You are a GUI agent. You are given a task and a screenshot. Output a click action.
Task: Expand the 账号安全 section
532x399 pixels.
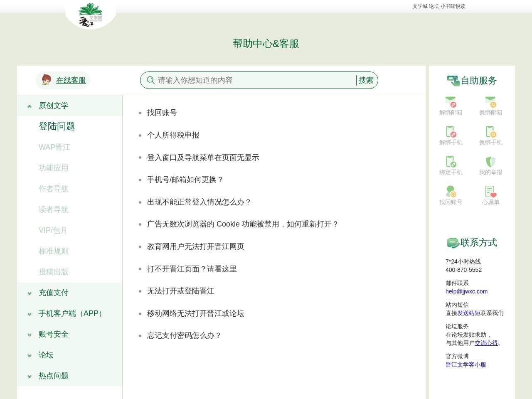69,334
